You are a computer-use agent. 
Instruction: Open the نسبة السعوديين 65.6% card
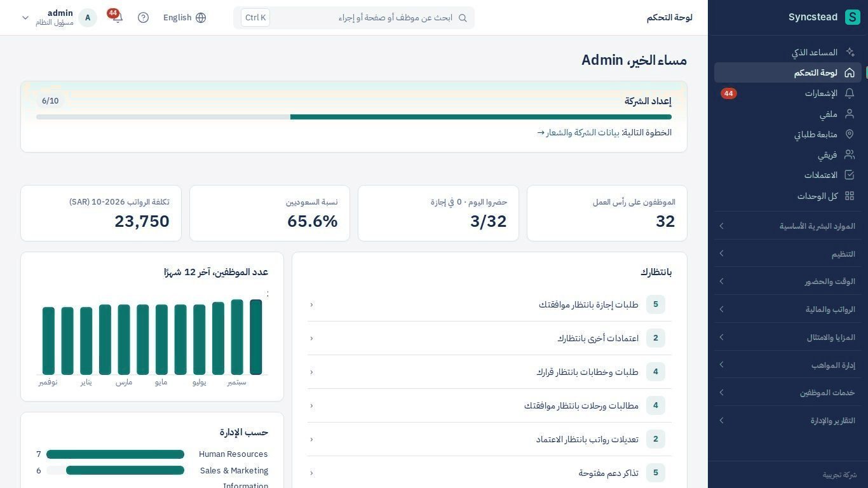click(x=269, y=213)
